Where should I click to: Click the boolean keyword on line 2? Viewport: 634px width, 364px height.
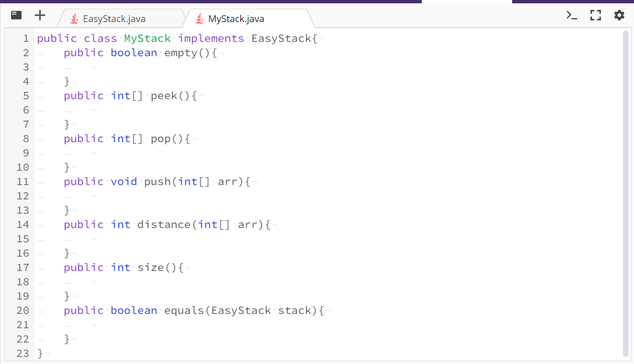click(133, 52)
